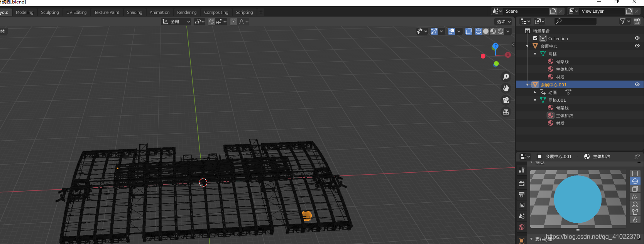The width and height of the screenshot is (644, 244).
Task: Pin the properties editor context
Action: pos(637,156)
